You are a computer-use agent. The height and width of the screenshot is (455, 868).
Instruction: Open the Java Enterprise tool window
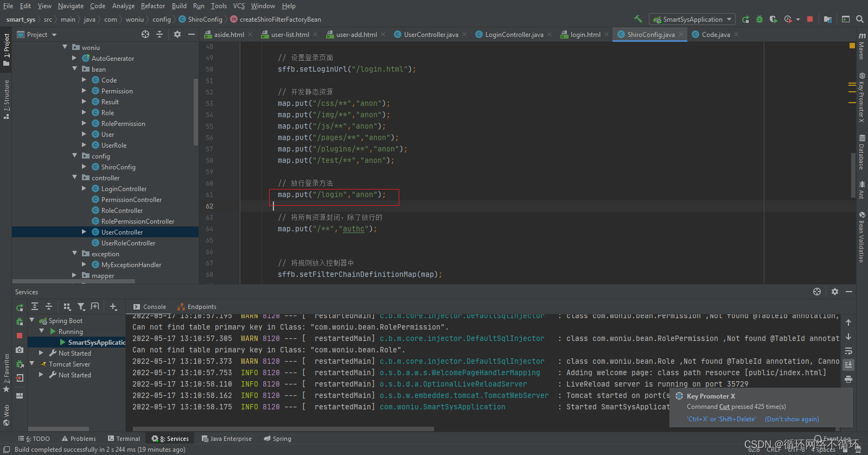point(227,439)
